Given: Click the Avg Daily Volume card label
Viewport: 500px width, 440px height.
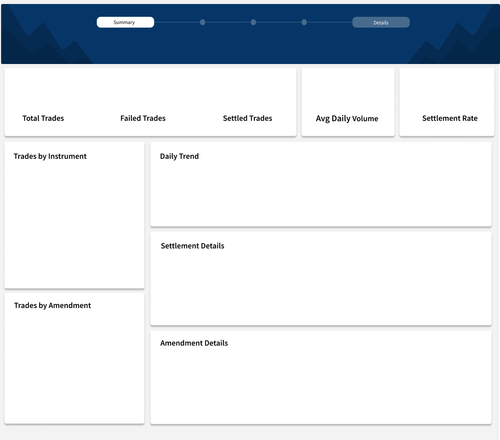Looking at the screenshot, I should [x=347, y=118].
